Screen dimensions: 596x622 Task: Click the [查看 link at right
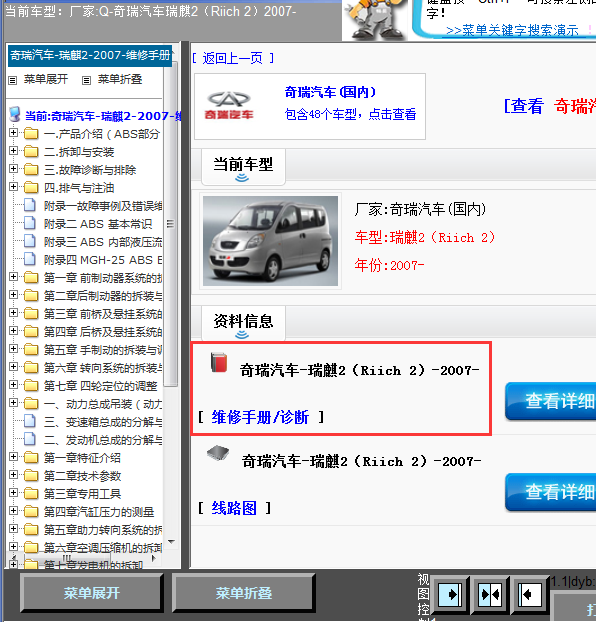coord(523,106)
